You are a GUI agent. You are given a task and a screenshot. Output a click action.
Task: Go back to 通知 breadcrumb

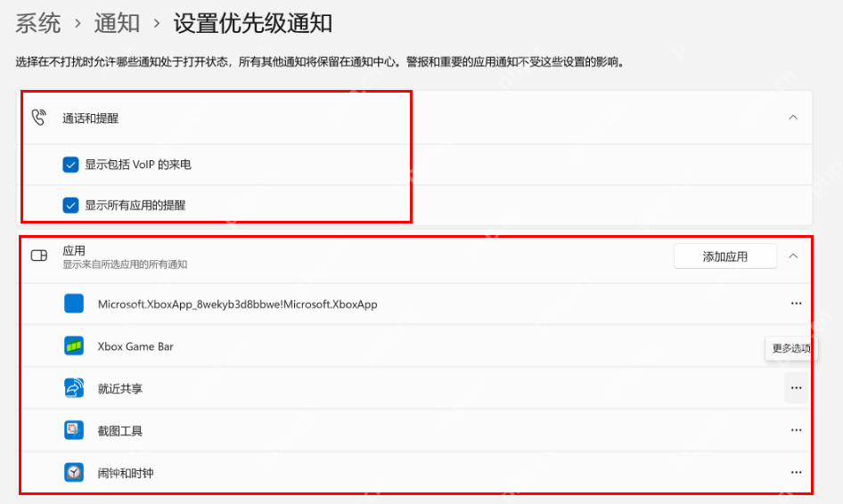[x=118, y=24]
